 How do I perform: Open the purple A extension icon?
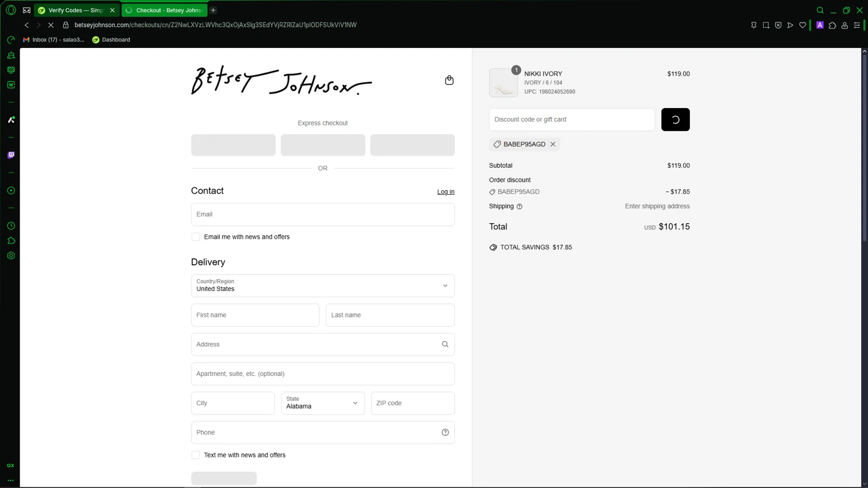point(820,25)
